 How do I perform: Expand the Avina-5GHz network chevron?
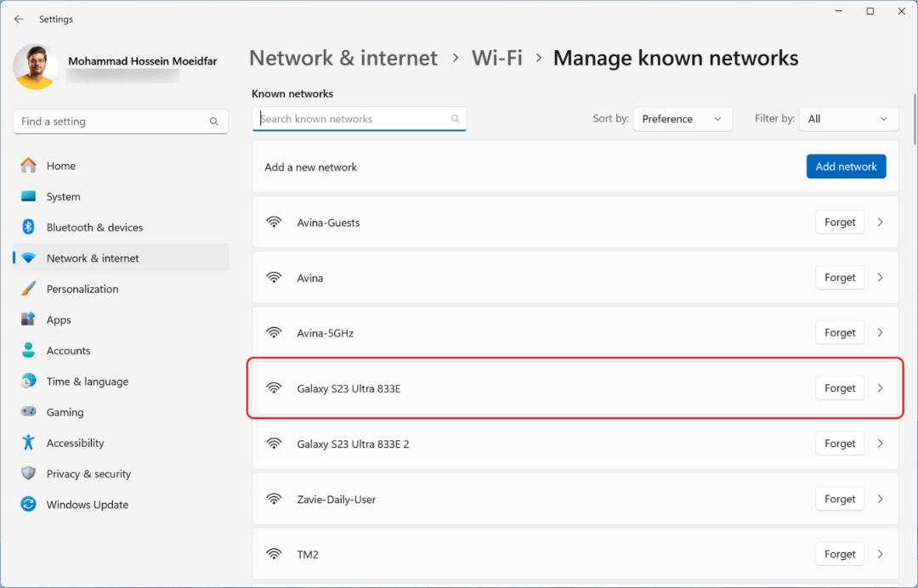coord(880,333)
